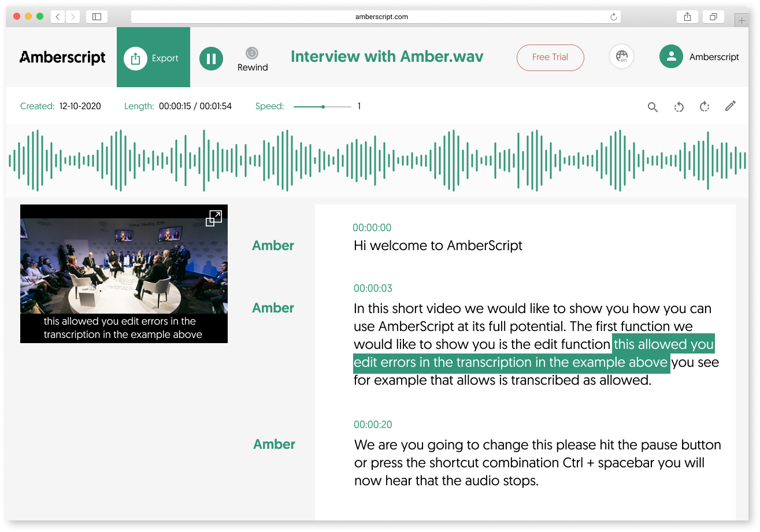Click the sidebar toggle in the browser toolbar
This screenshot has width=760, height=532.
(x=97, y=16)
